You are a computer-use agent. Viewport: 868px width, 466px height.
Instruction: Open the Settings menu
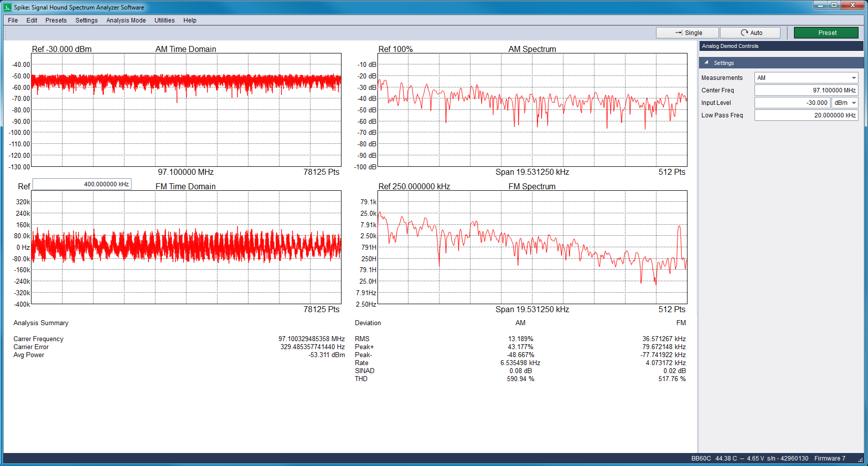click(x=86, y=20)
